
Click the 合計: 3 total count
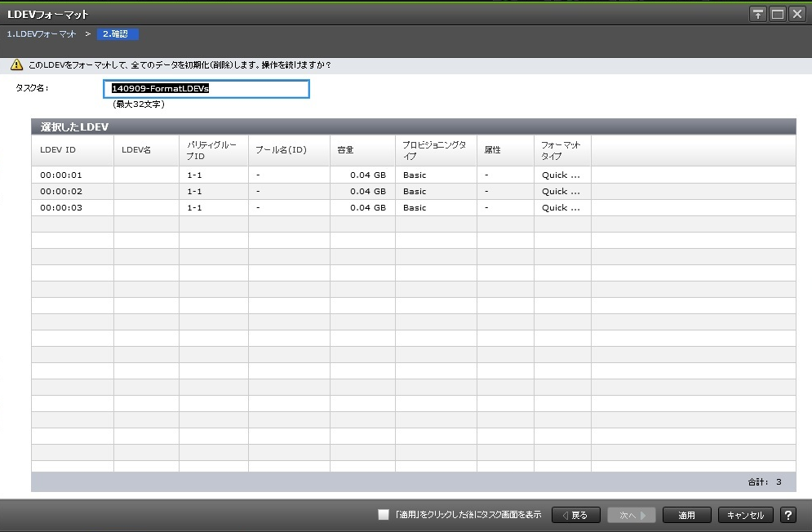click(x=765, y=481)
